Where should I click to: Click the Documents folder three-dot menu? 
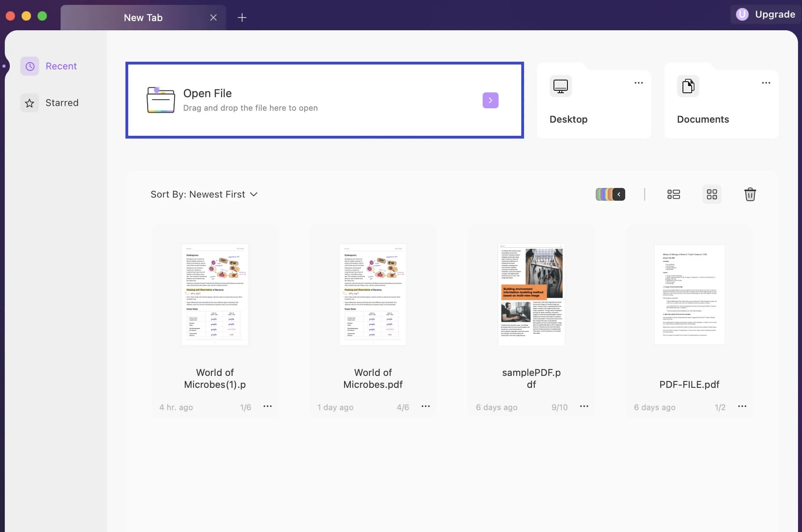pos(766,83)
